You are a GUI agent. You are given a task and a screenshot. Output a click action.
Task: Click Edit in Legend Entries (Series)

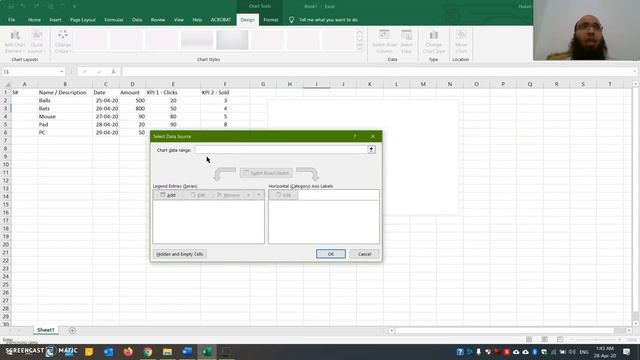pos(198,195)
